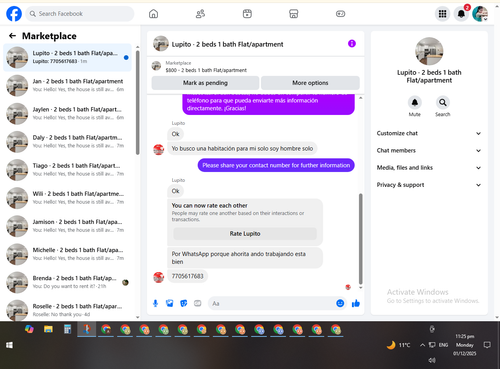
Task: Open Roselle conversation in chat list
Action: pos(67,310)
